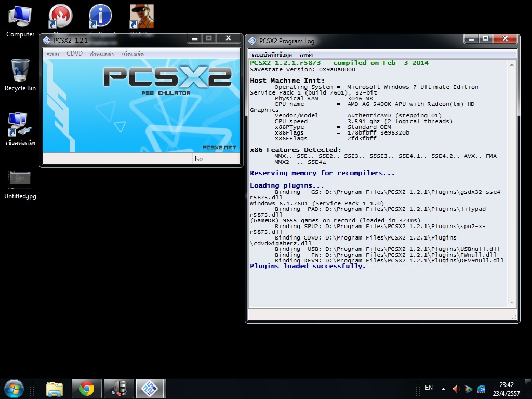Open the Nero flame desktop shortcut
Viewport: 532px width, 399px height.
point(60,16)
